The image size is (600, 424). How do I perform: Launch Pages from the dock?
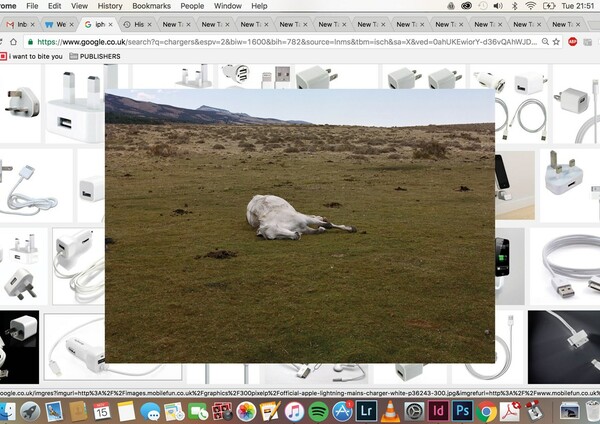(x=270, y=411)
